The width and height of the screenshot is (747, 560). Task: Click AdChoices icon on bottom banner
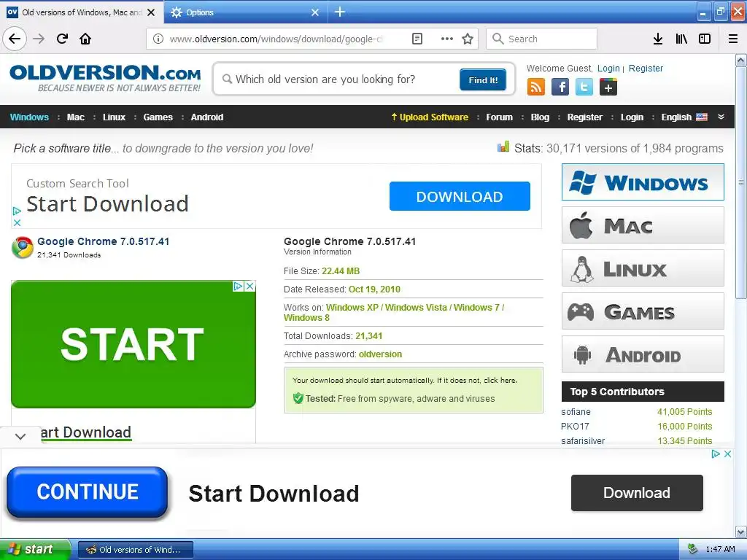click(716, 454)
